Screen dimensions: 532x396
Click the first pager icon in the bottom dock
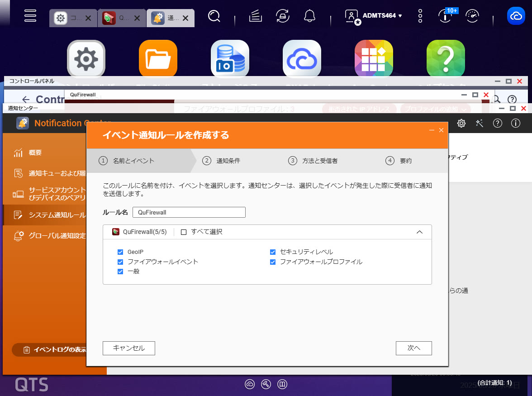pos(250,384)
